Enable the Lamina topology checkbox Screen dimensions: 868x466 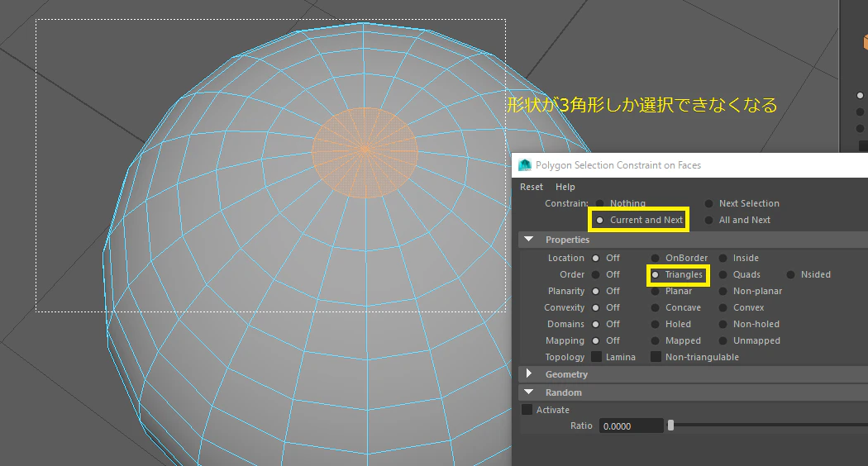tap(596, 357)
